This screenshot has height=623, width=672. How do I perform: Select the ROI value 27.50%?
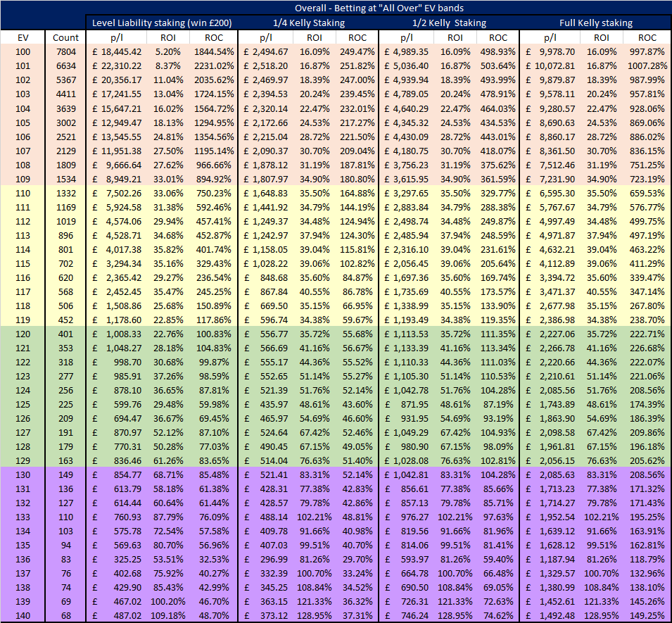168,151
